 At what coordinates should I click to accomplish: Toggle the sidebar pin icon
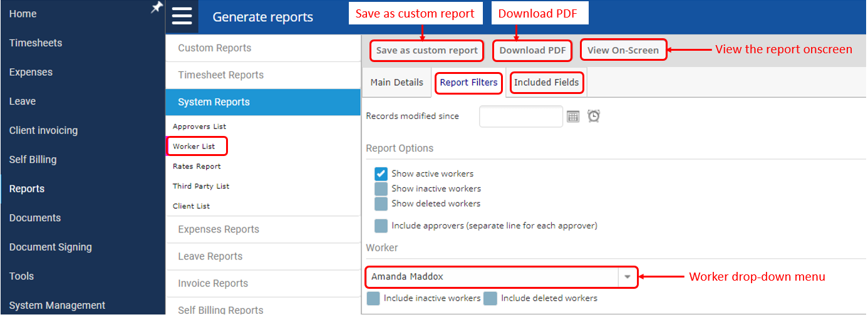(157, 7)
